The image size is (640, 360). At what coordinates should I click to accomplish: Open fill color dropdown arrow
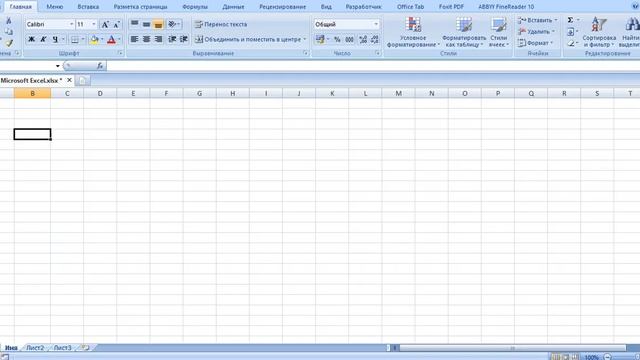(102, 40)
